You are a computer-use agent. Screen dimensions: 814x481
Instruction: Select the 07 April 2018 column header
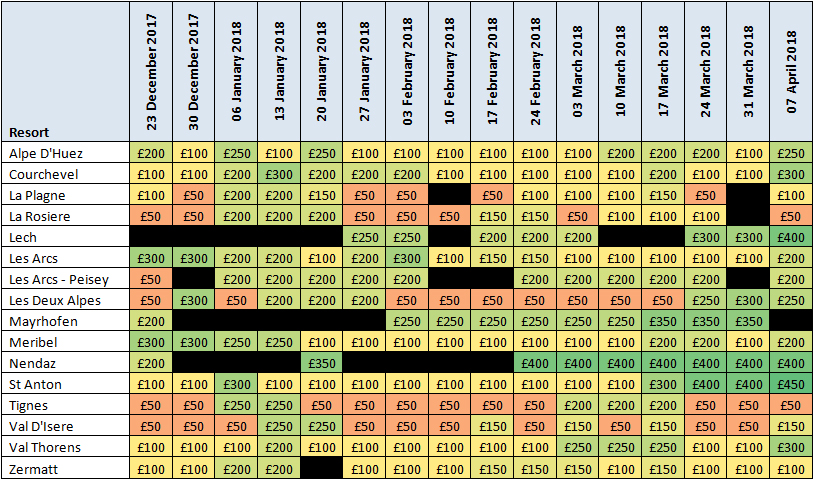[x=791, y=72]
